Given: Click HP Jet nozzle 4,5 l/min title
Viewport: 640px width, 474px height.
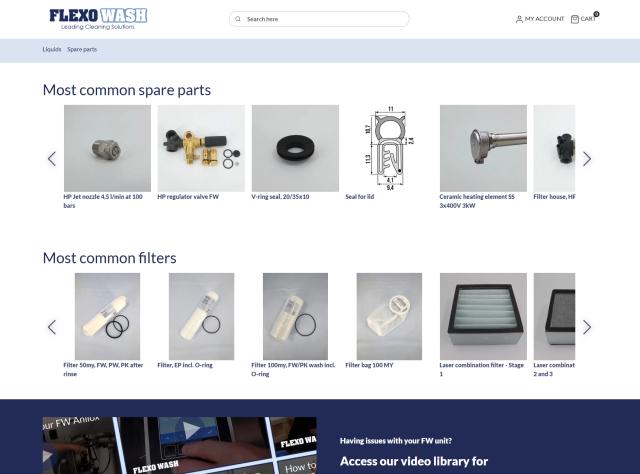Looking at the screenshot, I should click(103, 201).
